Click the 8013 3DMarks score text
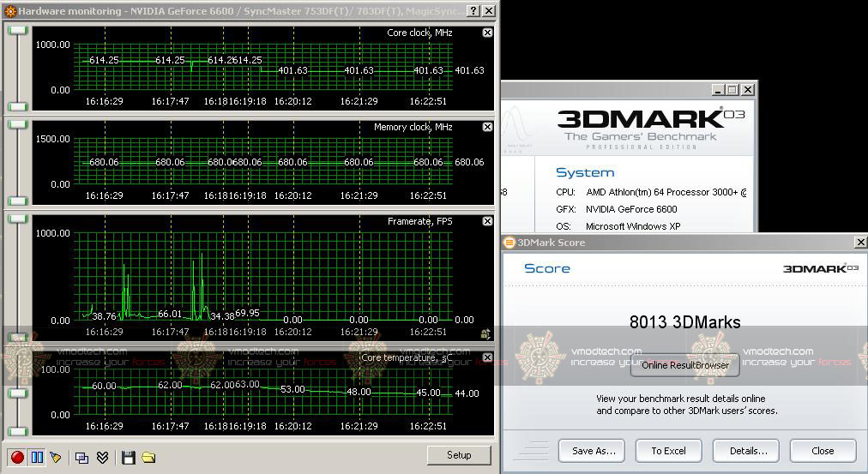This screenshot has height=474, width=868. [684, 322]
